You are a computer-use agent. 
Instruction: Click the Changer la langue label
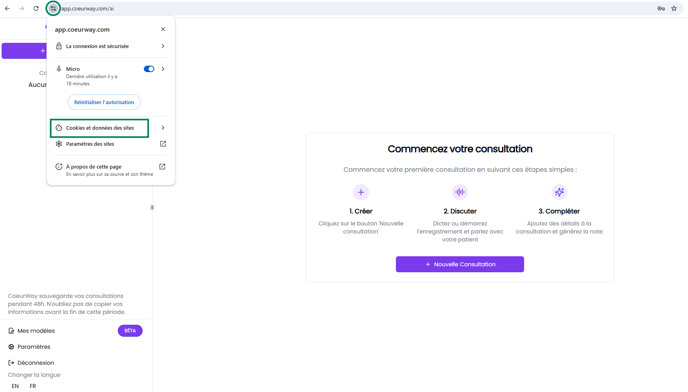click(x=34, y=375)
